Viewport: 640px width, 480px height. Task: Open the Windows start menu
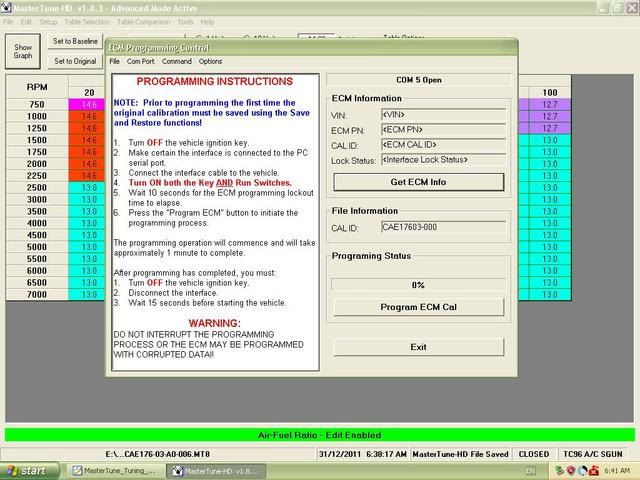coord(28,471)
